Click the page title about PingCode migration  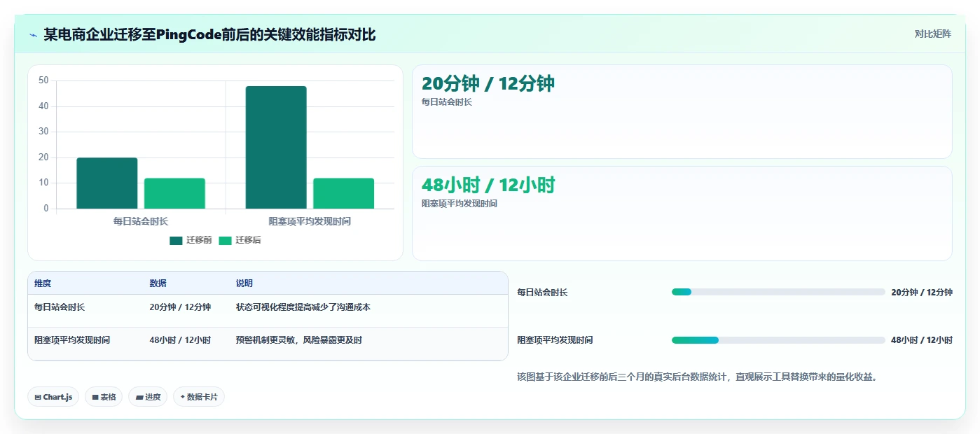[209, 34]
